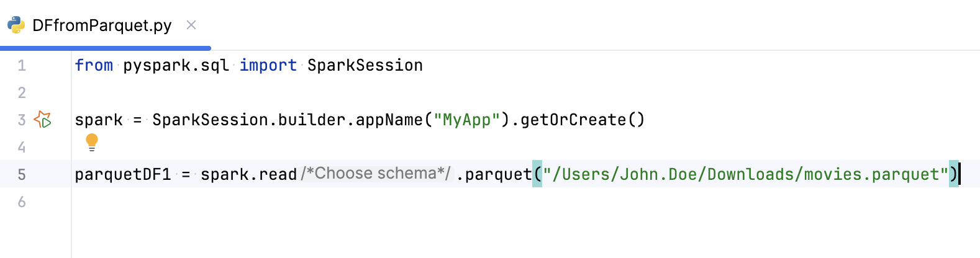Click line number 5 in gutter

pyautogui.click(x=22, y=174)
